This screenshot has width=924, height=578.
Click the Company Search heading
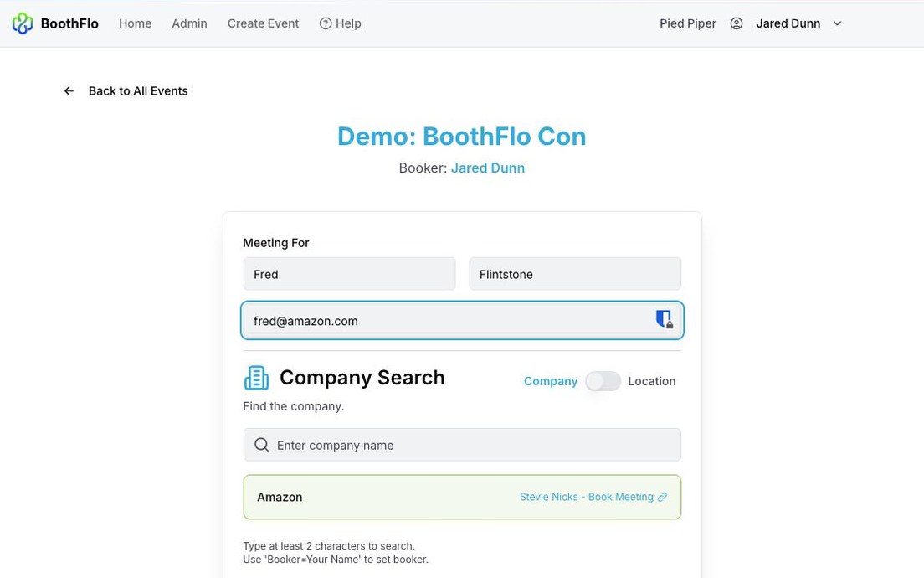[362, 378]
